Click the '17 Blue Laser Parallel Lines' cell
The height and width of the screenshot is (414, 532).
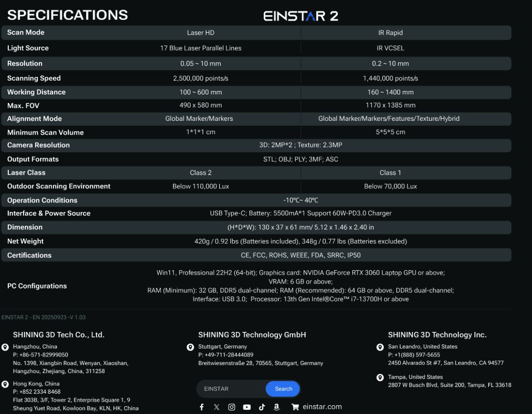click(201, 48)
